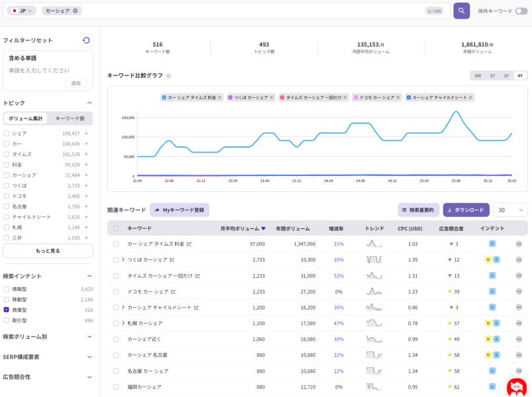The width and height of the screenshot is (532, 397).
Task: Expand the 札幌 カーシェア keyword group
Action: (x=123, y=323)
